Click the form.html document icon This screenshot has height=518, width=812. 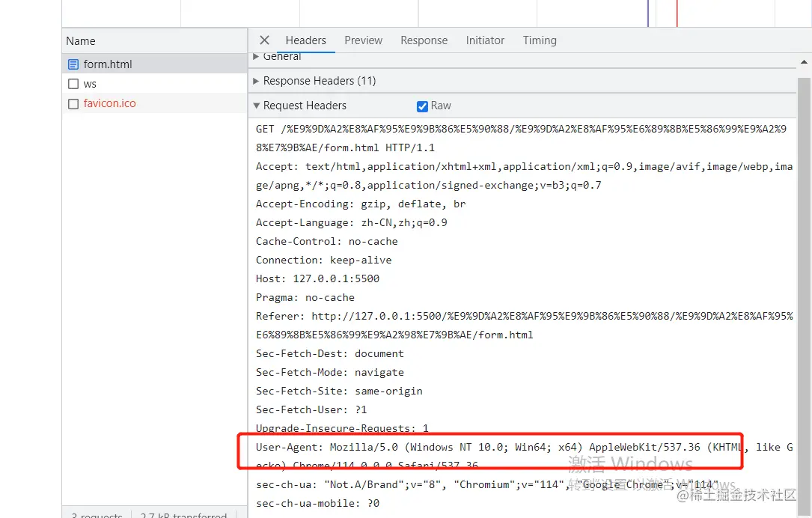coord(73,64)
